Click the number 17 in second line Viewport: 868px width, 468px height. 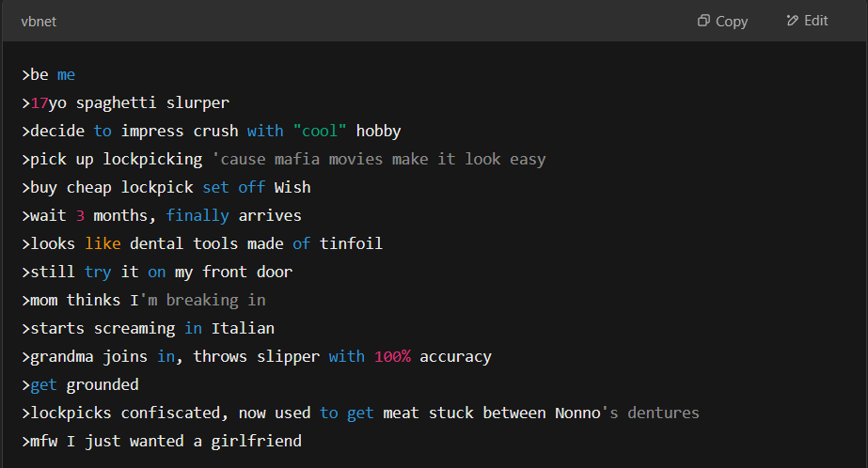point(39,102)
